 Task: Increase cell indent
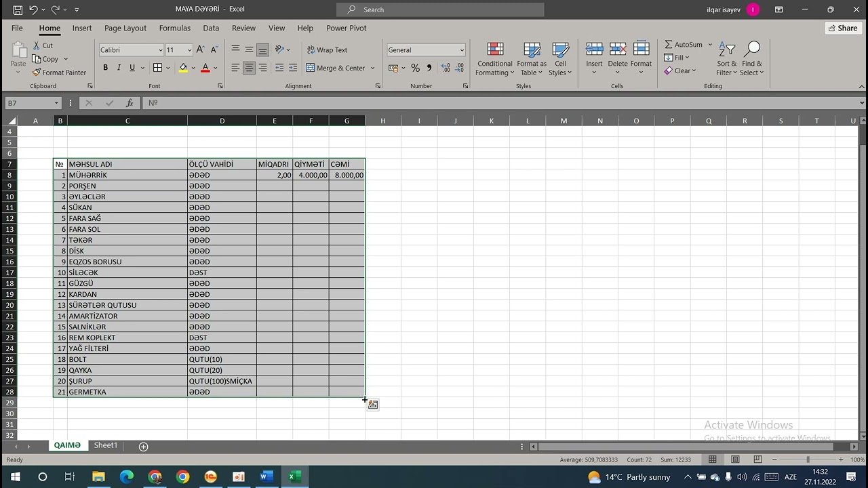tap(293, 68)
